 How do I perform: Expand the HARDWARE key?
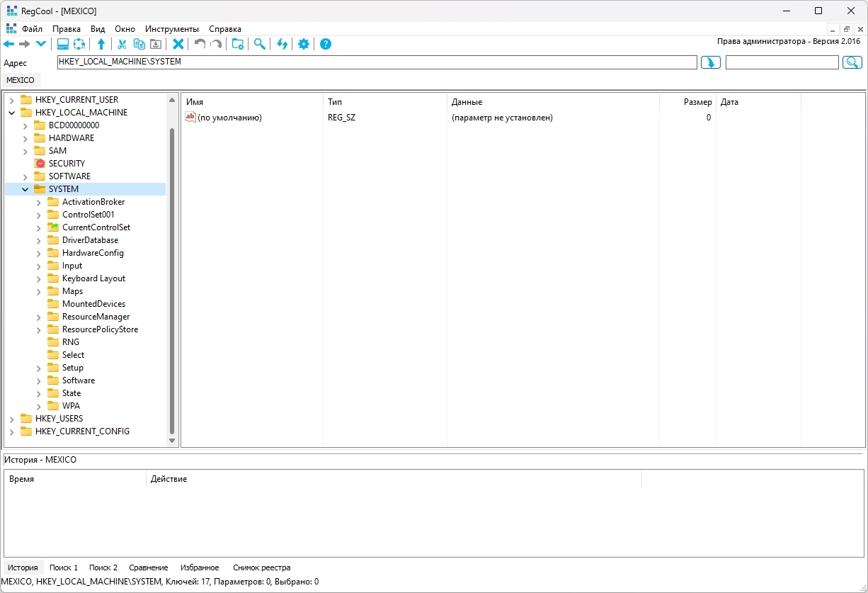(x=25, y=138)
